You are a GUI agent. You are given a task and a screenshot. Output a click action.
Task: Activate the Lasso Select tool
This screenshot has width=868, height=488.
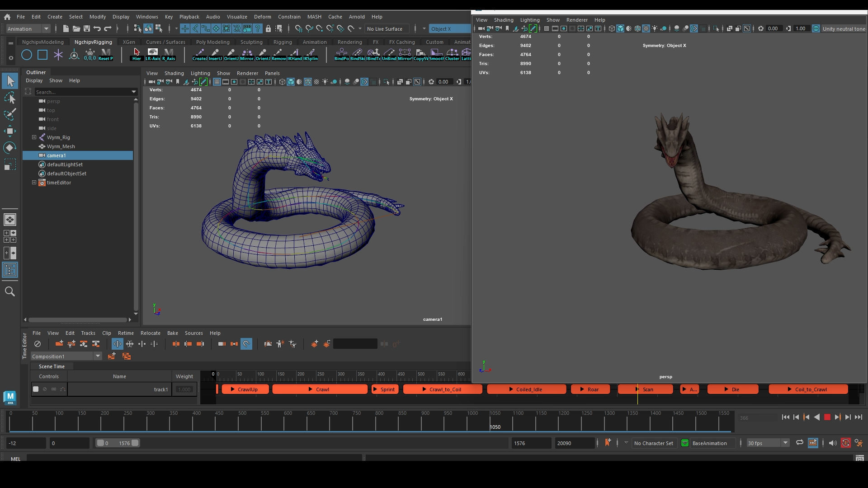10,98
